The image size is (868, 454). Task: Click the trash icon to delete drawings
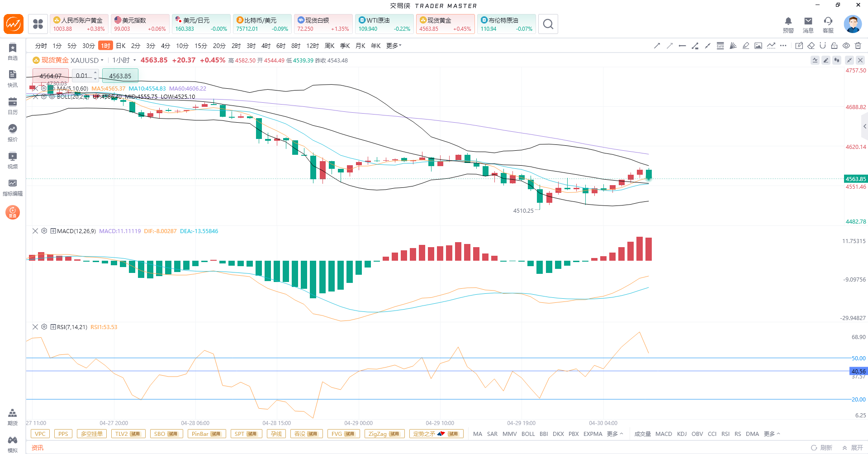click(x=858, y=46)
